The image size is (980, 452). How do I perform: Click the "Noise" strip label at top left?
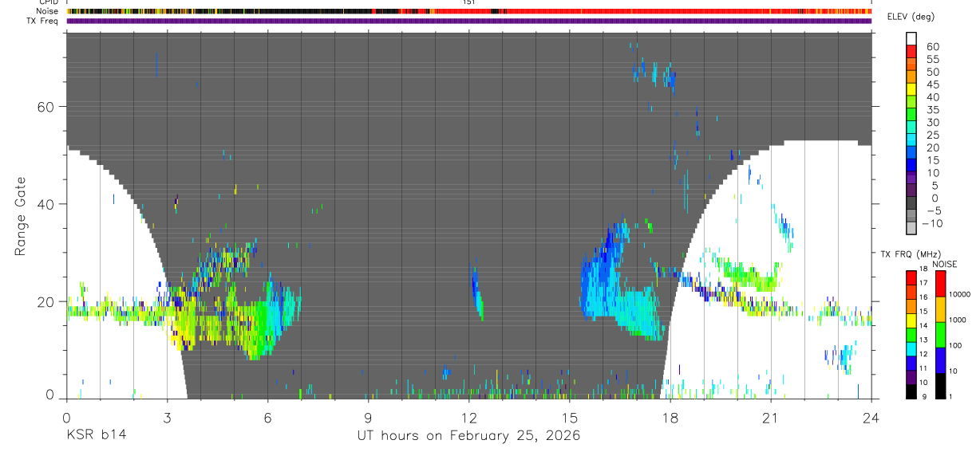tap(49, 11)
